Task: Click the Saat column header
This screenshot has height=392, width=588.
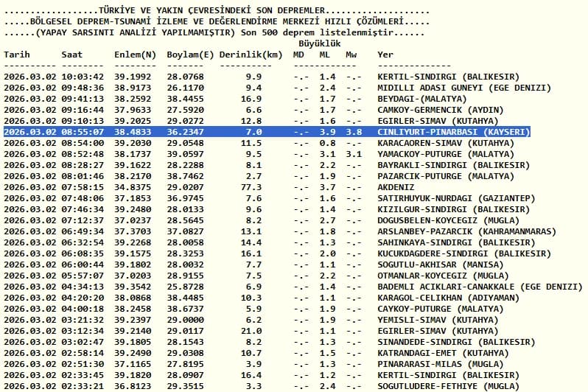Action: pyautogui.click(x=72, y=55)
